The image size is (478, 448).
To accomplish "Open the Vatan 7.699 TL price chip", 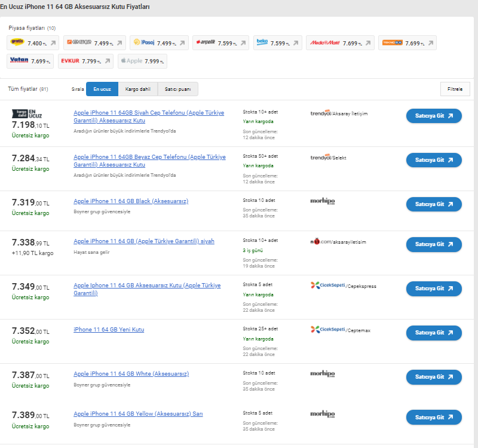I will tap(30, 61).
